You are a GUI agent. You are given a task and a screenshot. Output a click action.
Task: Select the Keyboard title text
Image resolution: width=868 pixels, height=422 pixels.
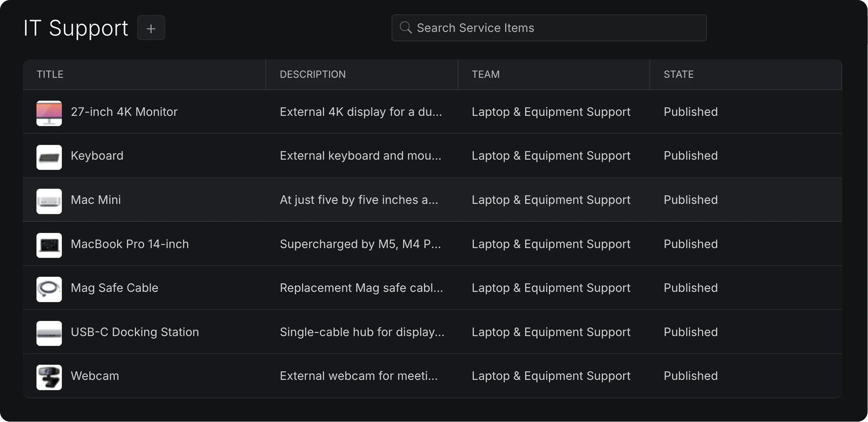[97, 156]
